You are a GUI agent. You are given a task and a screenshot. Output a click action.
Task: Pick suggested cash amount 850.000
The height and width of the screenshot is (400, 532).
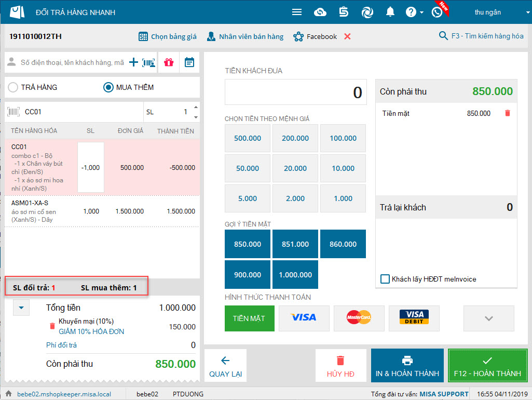[x=248, y=244]
